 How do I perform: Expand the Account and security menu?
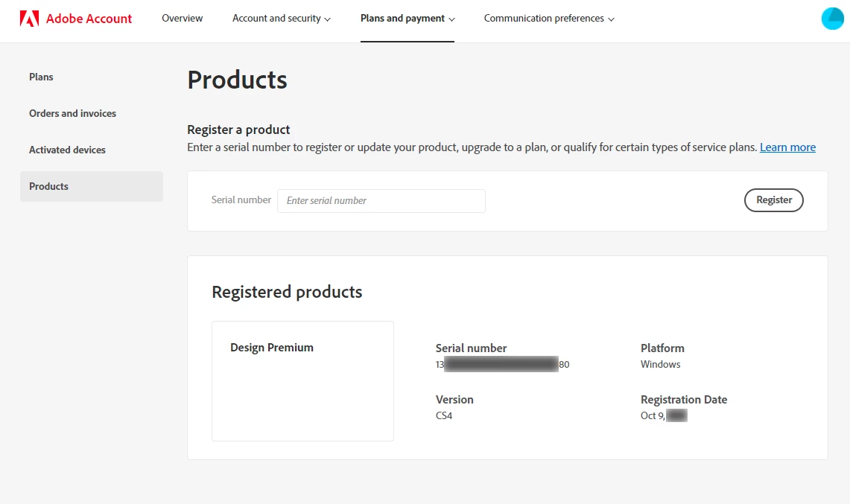[x=282, y=19]
